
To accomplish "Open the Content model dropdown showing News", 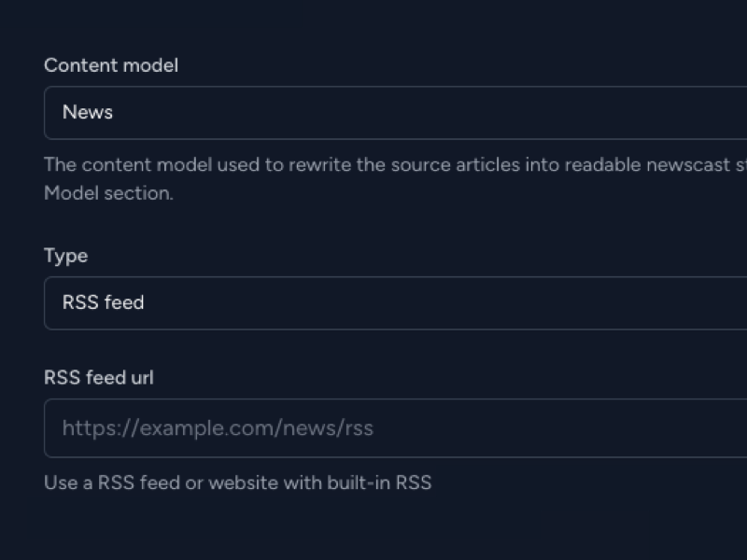I will point(395,113).
